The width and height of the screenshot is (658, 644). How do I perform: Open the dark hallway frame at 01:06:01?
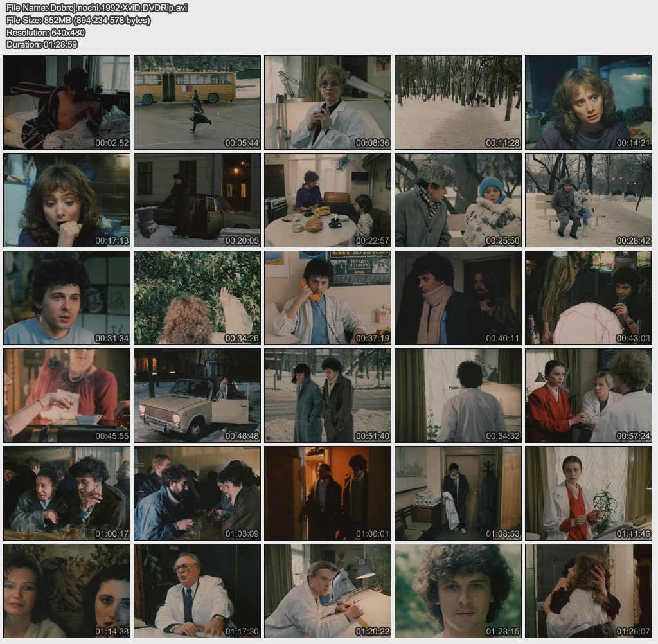tap(328, 494)
